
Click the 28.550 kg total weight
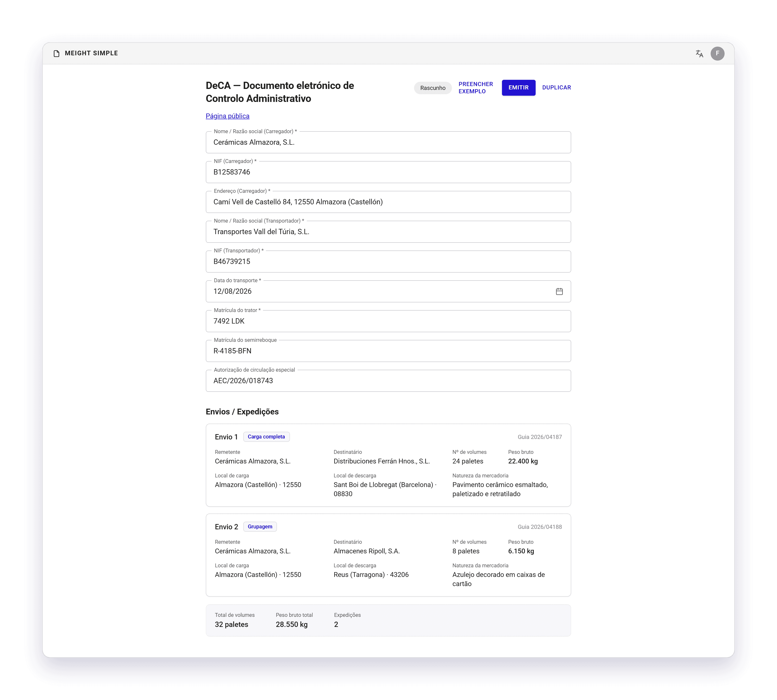click(x=292, y=625)
